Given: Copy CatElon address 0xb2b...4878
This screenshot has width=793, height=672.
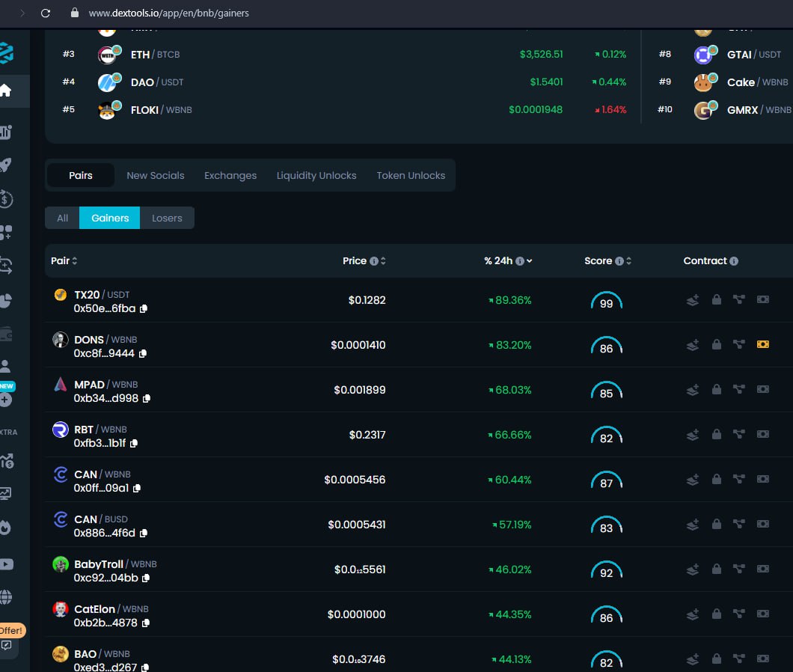Looking at the screenshot, I should point(146,623).
